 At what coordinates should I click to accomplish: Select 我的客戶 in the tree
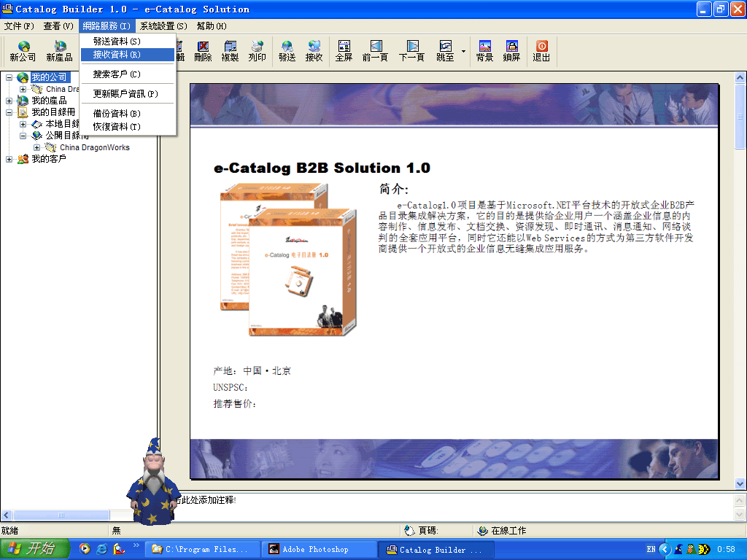[49, 159]
